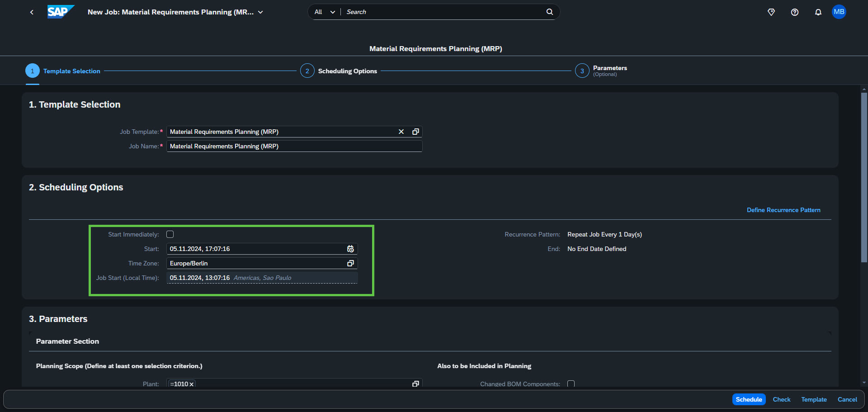Viewport: 868px width, 412px height.
Task: Click the Parameter Section heading
Action: pyautogui.click(x=67, y=341)
